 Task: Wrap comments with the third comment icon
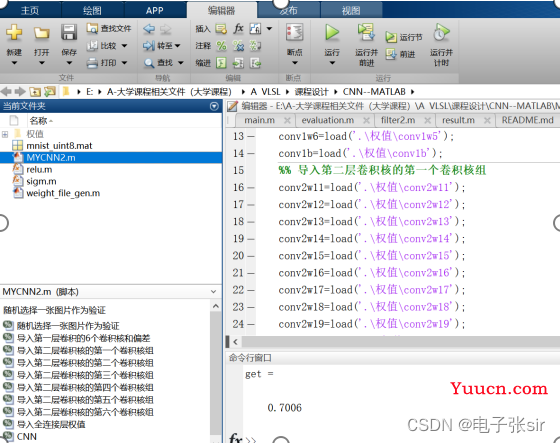point(255,46)
